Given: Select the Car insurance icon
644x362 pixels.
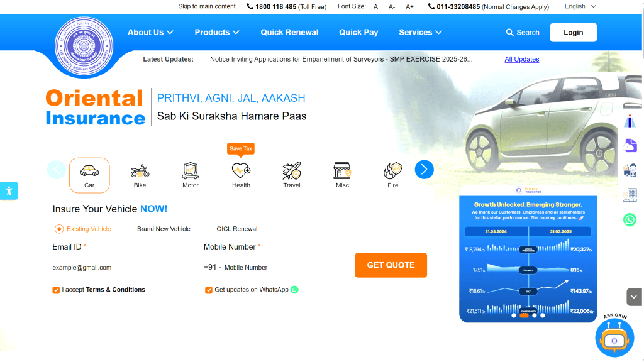Looking at the screenshot, I should click(x=89, y=175).
